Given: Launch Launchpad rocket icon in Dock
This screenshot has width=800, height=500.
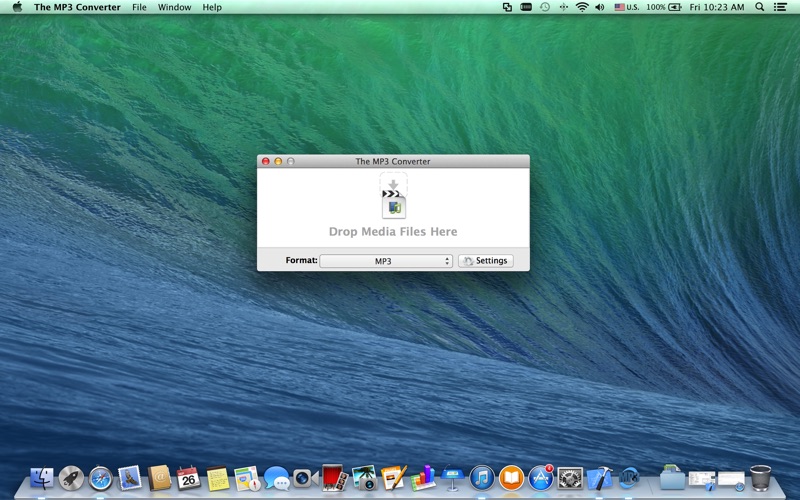Looking at the screenshot, I should (71, 479).
